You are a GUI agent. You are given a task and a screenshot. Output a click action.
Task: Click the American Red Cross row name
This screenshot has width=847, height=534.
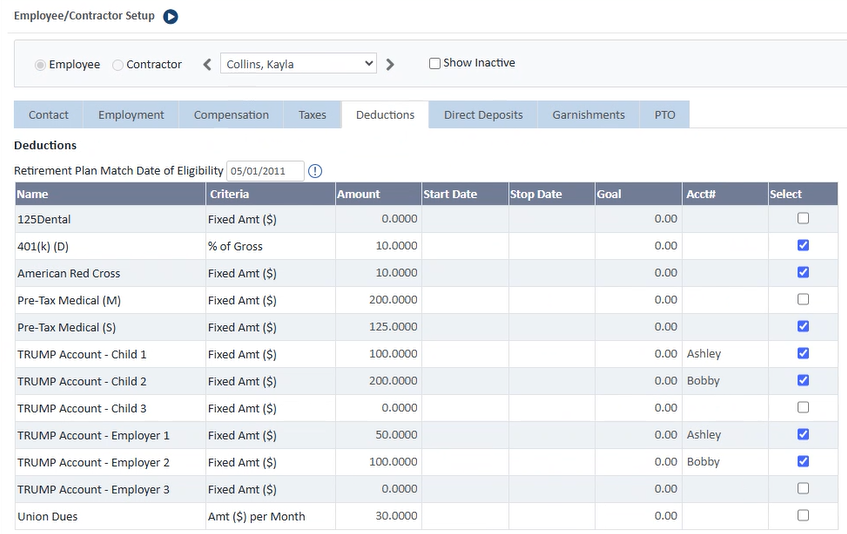click(69, 274)
